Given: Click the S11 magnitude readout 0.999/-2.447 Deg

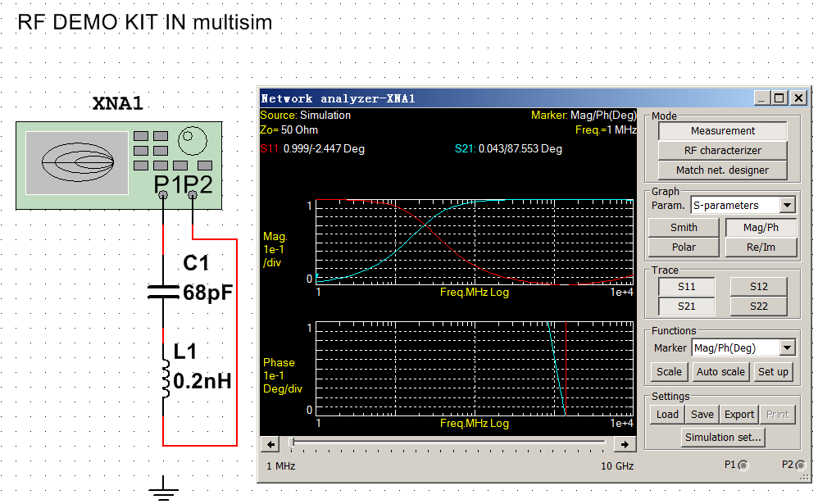Looking at the screenshot, I should [312, 148].
